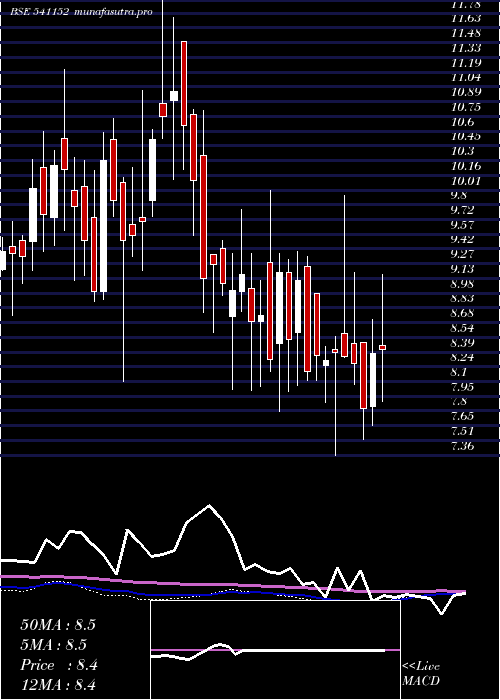Click the 7.51 price axis label

click(x=462, y=431)
